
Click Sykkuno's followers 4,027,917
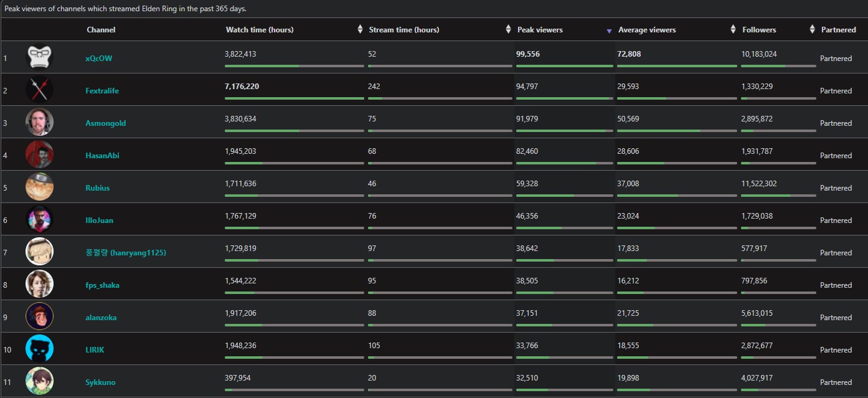pyautogui.click(x=757, y=378)
